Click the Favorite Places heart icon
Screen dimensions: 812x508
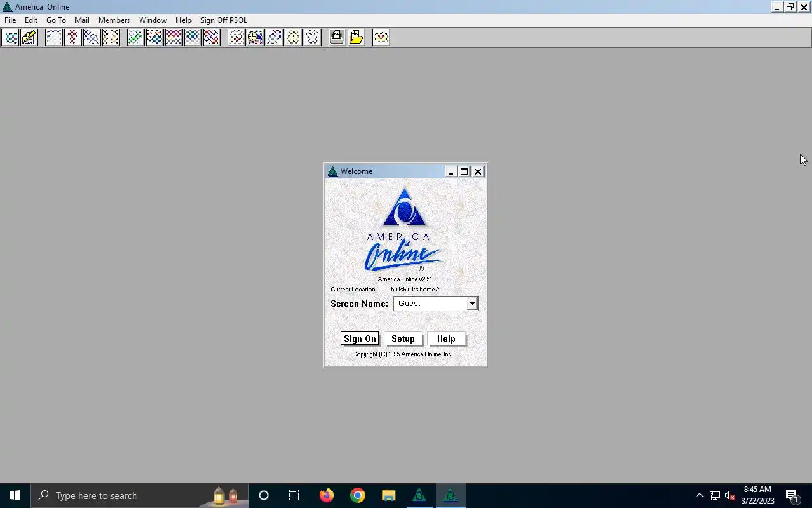tap(381, 37)
